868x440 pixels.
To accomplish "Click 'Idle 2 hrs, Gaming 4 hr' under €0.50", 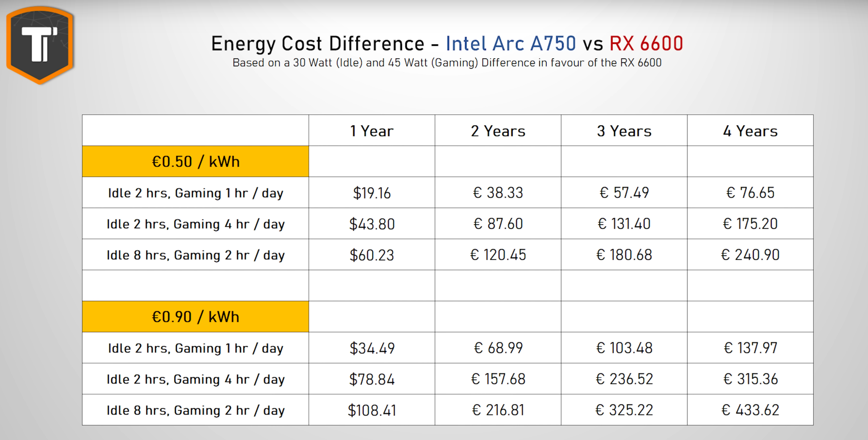I will click(196, 224).
